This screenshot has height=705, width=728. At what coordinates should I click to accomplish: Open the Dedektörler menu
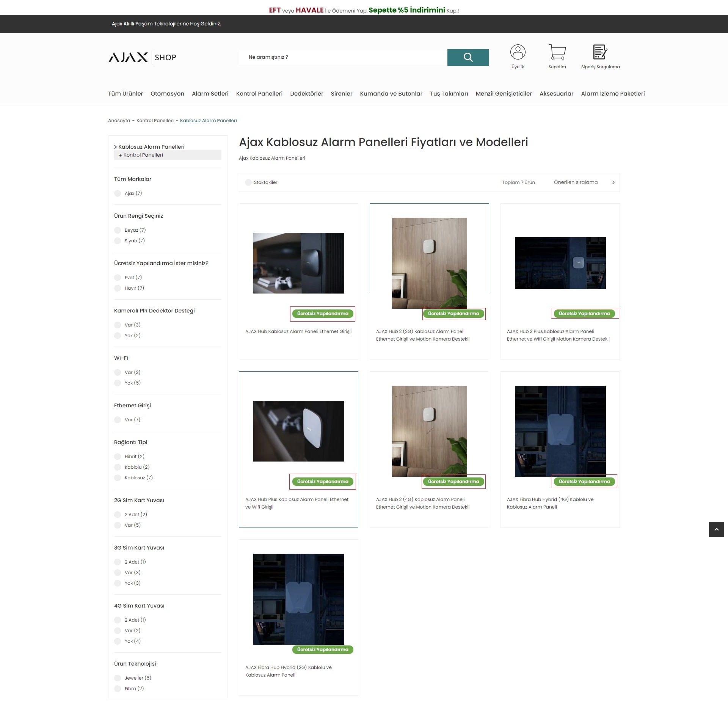[307, 94]
